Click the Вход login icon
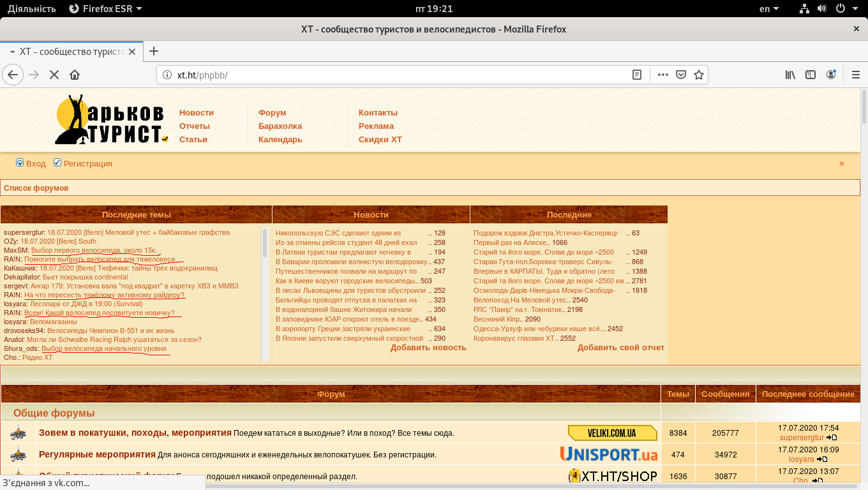868x490 pixels. [x=20, y=163]
